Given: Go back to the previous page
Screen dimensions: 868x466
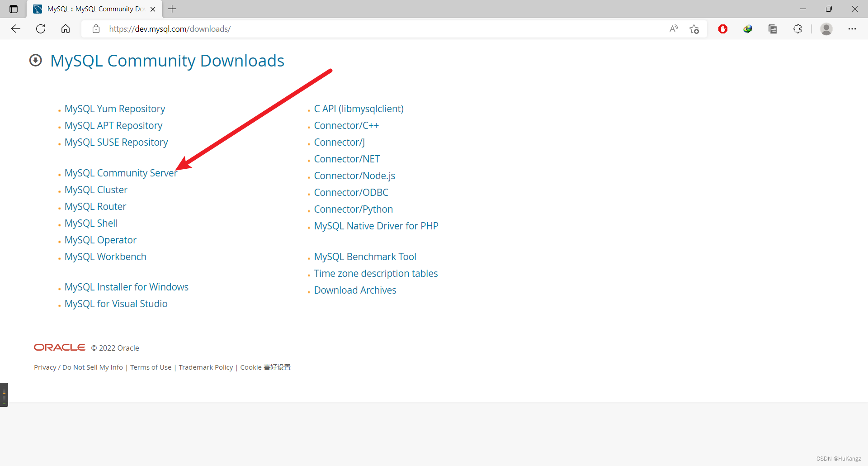Looking at the screenshot, I should pos(16,29).
